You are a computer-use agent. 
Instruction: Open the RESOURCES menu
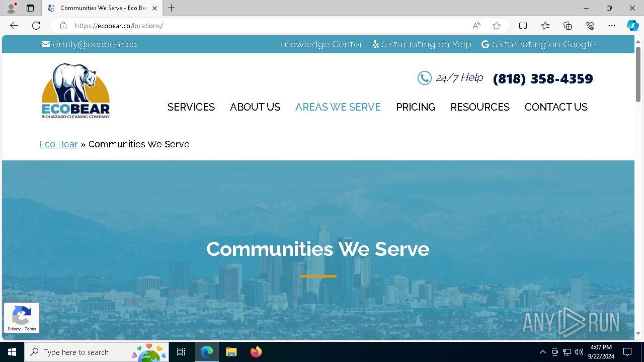(x=480, y=107)
